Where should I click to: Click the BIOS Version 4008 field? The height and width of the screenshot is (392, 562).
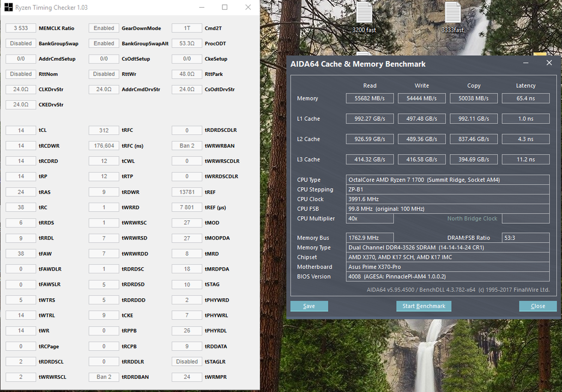448,277
